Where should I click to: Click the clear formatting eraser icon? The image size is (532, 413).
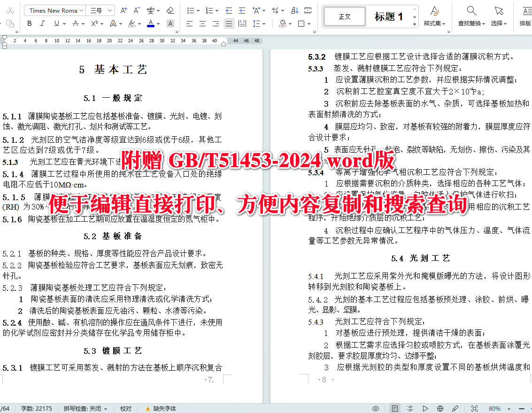click(170, 10)
